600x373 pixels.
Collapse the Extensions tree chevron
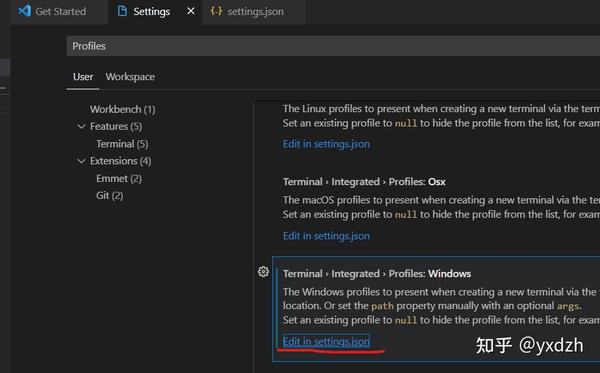[x=81, y=161]
